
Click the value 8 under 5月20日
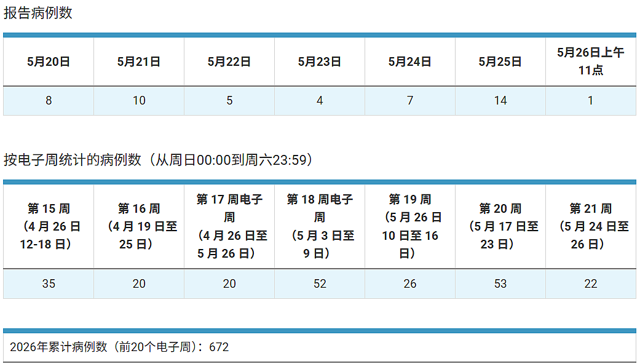point(49,101)
